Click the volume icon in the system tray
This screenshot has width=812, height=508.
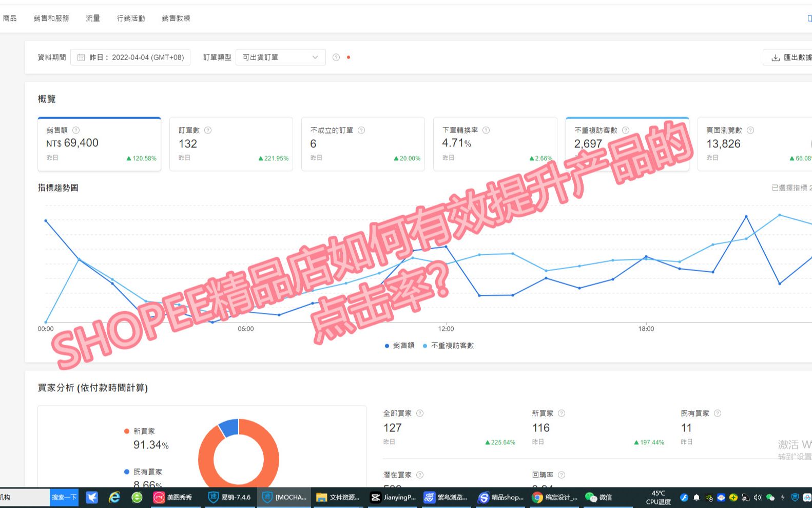758,497
